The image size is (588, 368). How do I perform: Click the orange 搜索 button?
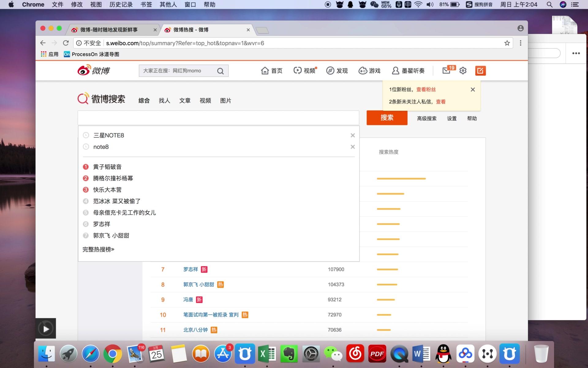coord(387,118)
